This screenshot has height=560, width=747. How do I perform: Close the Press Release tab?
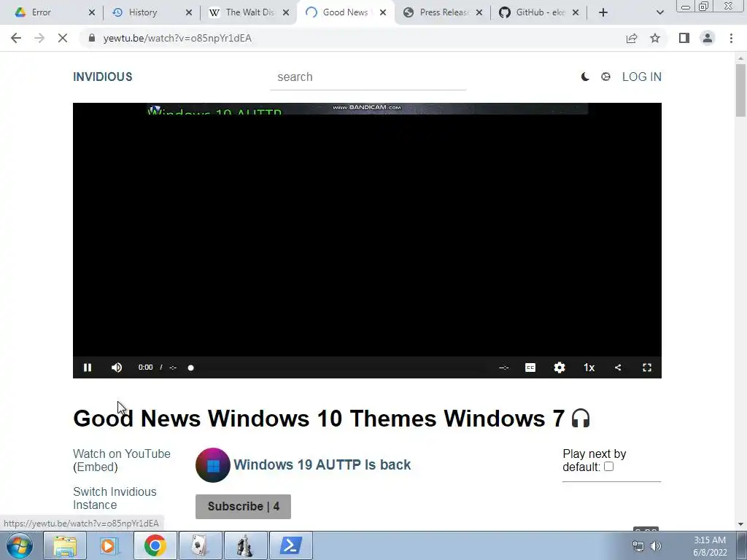pyautogui.click(x=479, y=12)
